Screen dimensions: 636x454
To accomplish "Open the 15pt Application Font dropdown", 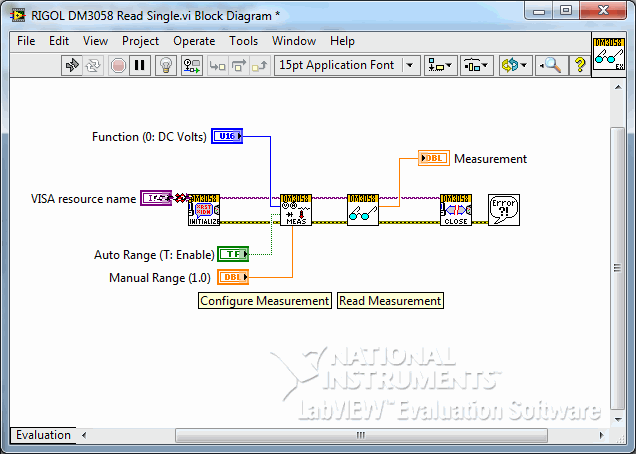I will [x=347, y=65].
